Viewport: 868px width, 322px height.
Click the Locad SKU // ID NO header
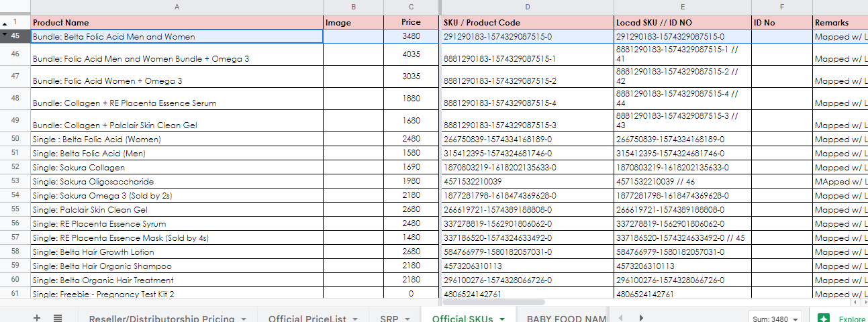tap(683, 22)
